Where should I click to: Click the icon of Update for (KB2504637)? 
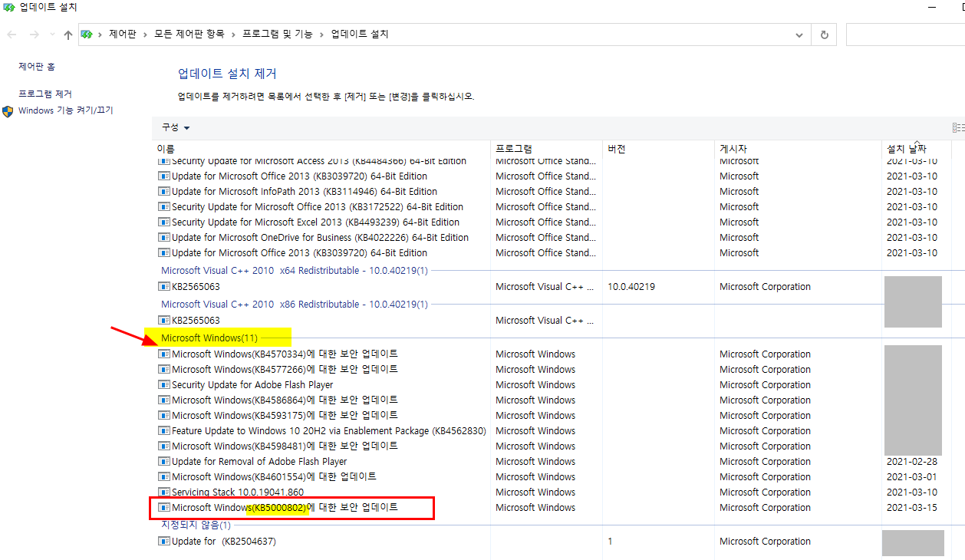tap(164, 542)
